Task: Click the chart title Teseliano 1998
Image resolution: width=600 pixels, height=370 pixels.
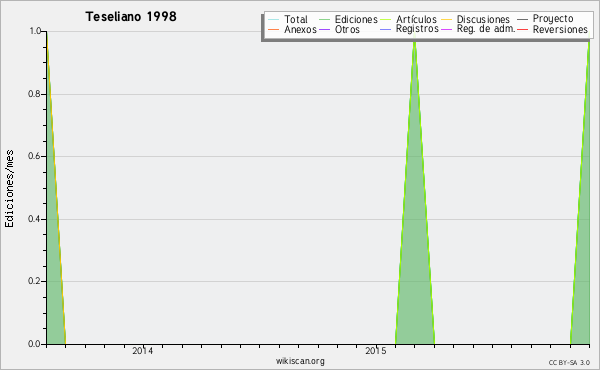Action: click(131, 16)
